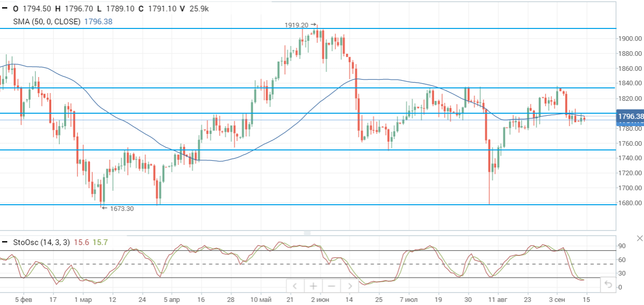This screenshot has height=305, width=644.
Task: Click the '5 апр' date label
Action: (172, 300)
